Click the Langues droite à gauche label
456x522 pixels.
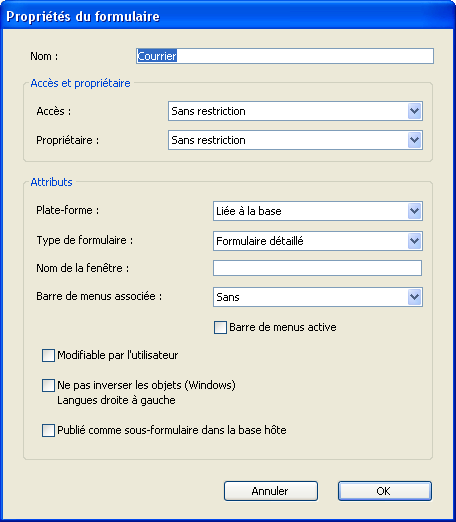tap(116, 400)
